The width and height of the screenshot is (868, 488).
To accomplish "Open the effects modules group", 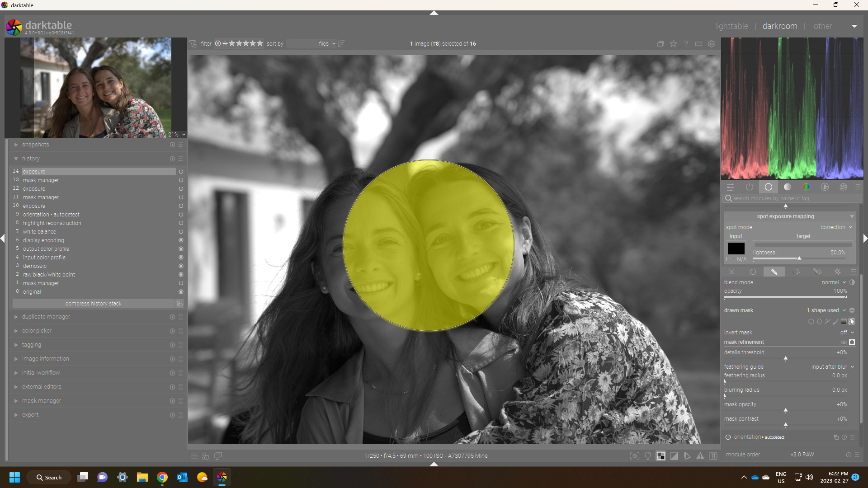I will (843, 187).
